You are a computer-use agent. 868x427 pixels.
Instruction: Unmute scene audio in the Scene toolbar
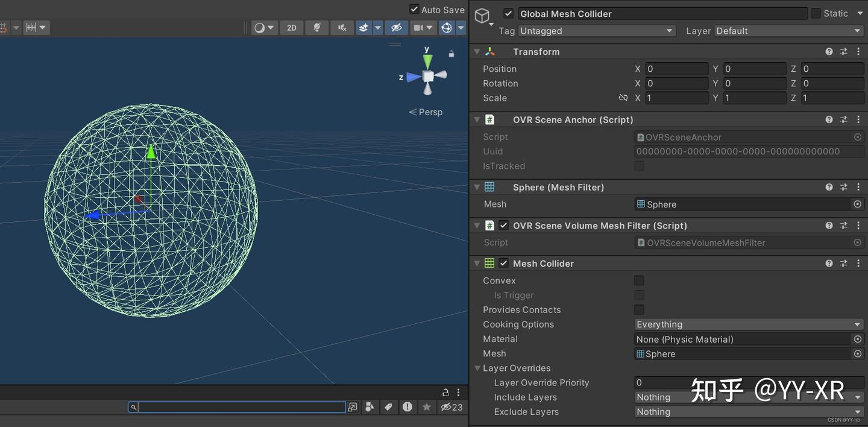pyautogui.click(x=341, y=27)
